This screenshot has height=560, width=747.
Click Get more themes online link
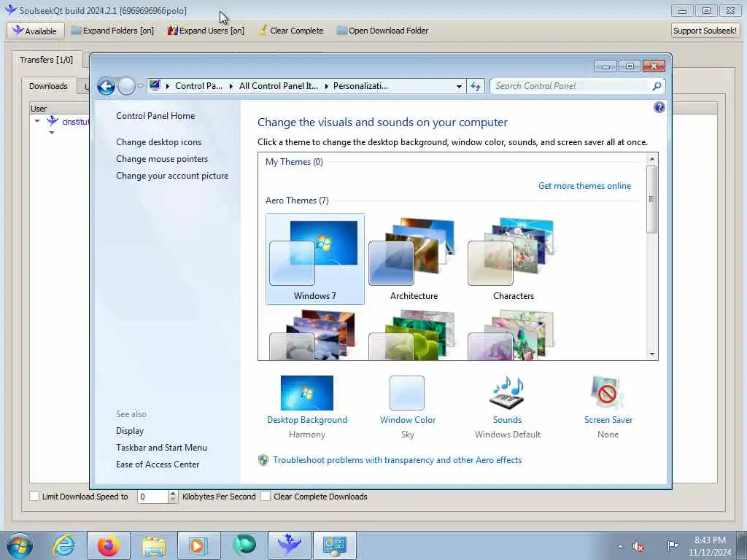point(584,186)
